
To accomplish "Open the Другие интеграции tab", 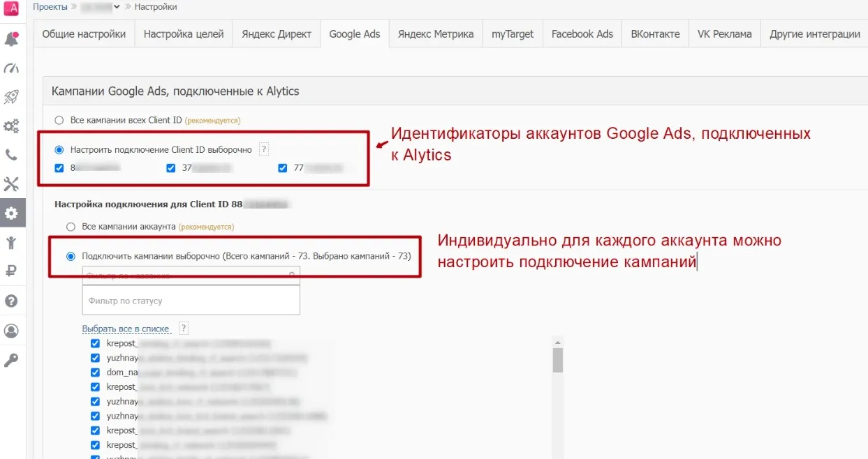I will coord(815,34).
